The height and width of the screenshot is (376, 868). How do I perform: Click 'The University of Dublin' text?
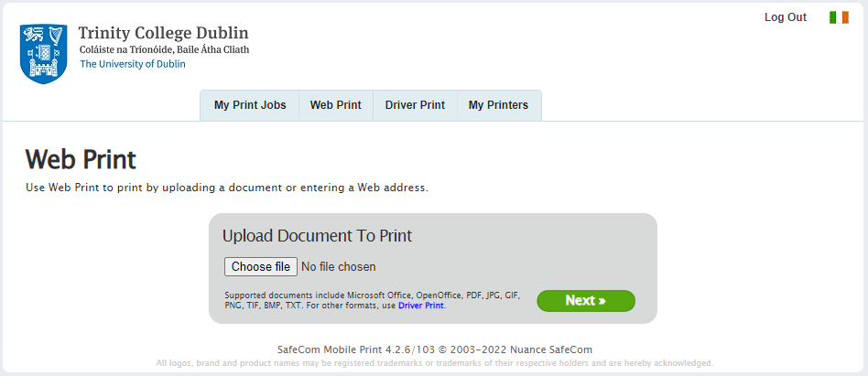point(133,64)
